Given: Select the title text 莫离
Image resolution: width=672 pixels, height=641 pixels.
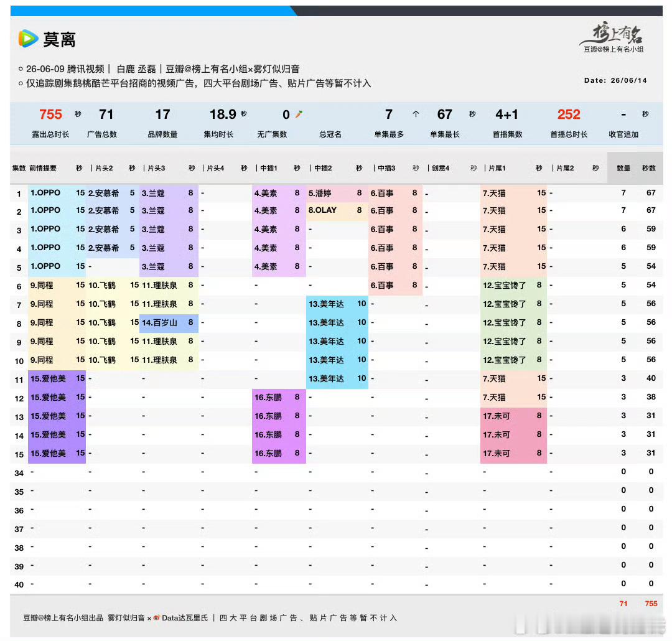Looking at the screenshot, I should [60, 39].
